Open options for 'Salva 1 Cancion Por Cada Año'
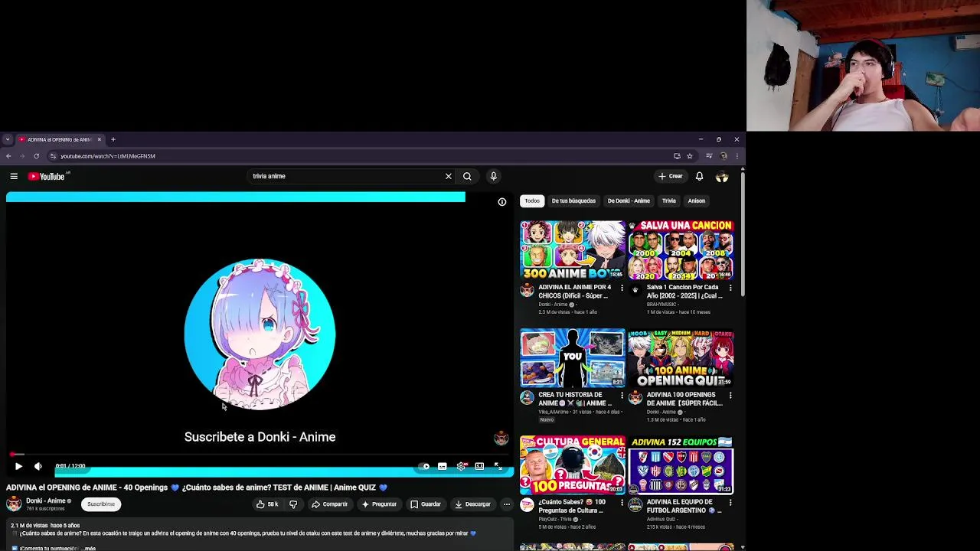 point(730,288)
